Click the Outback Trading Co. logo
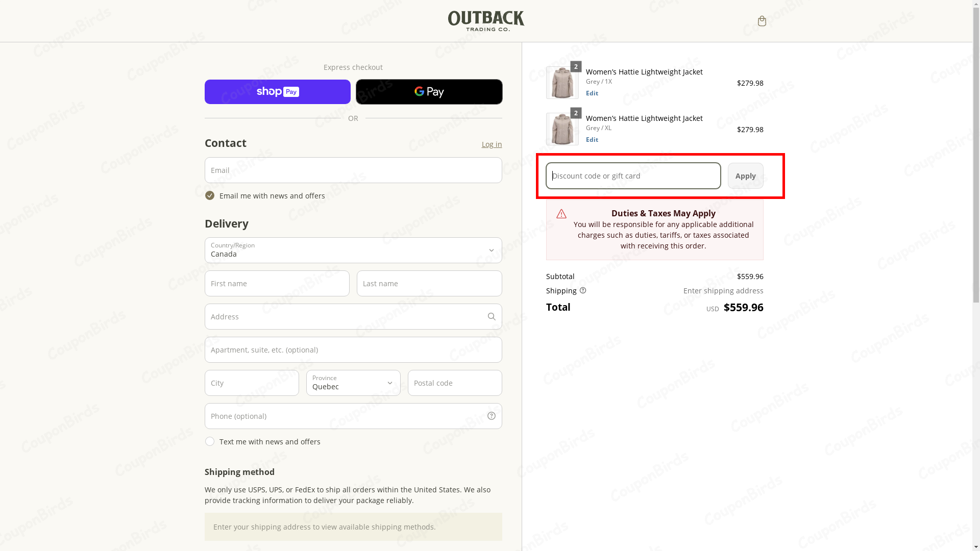980x551 pixels. pos(485,21)
